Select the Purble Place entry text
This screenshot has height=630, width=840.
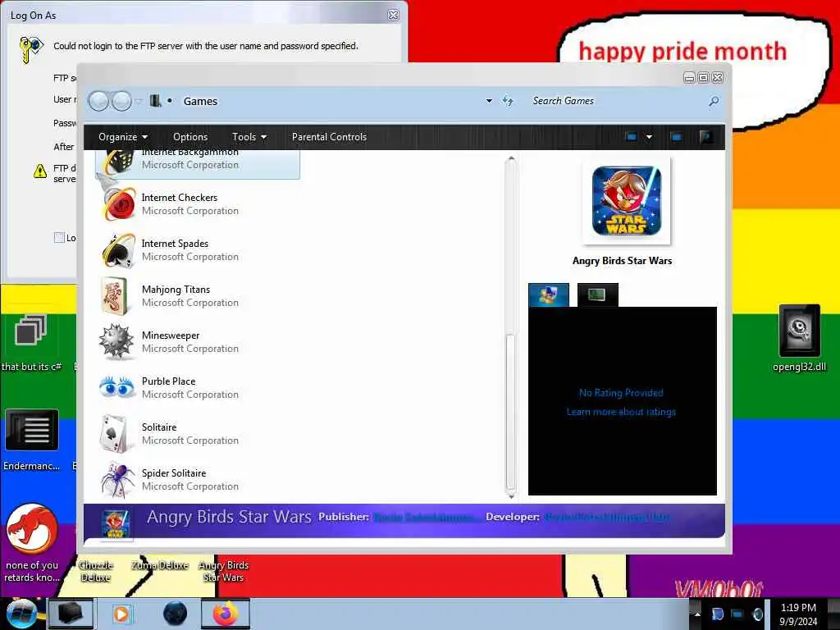tap(169, 381)
